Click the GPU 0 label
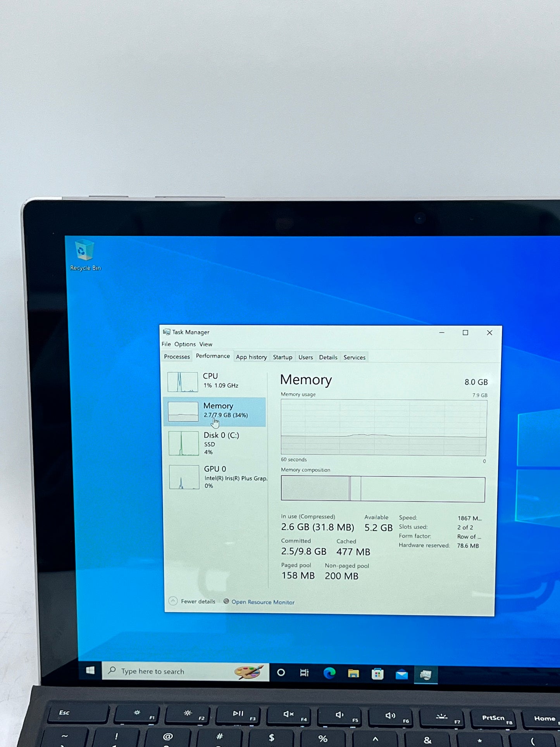This screenshot has width=560, height=747. click(215, 469)
